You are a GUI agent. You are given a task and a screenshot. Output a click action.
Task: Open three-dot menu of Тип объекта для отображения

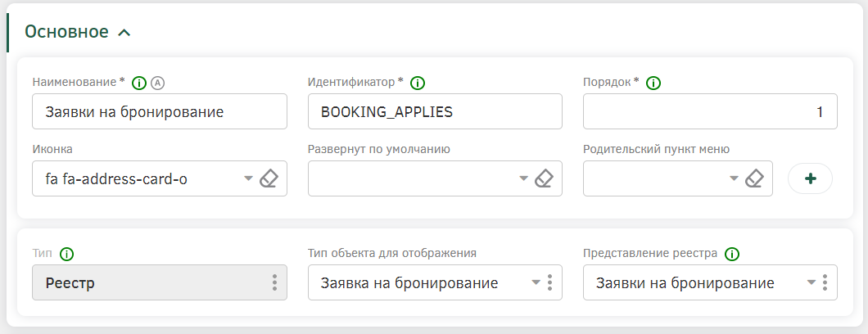click(549, 282)
